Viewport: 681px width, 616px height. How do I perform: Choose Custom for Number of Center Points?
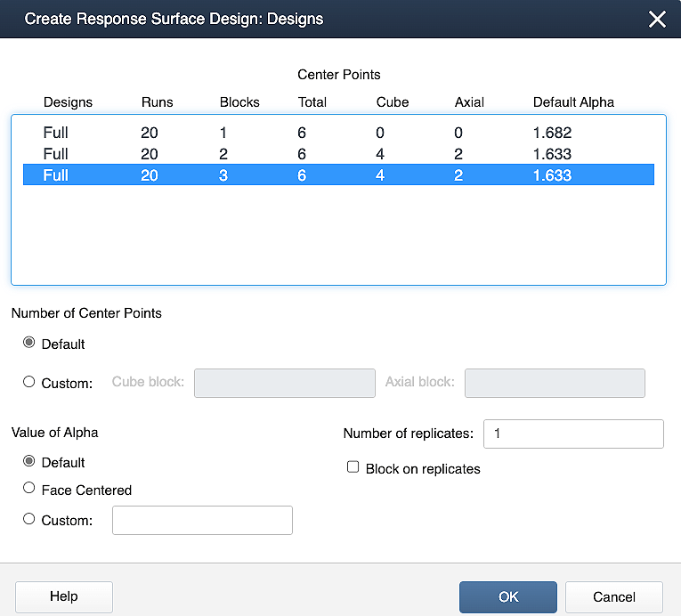point(29,382)
